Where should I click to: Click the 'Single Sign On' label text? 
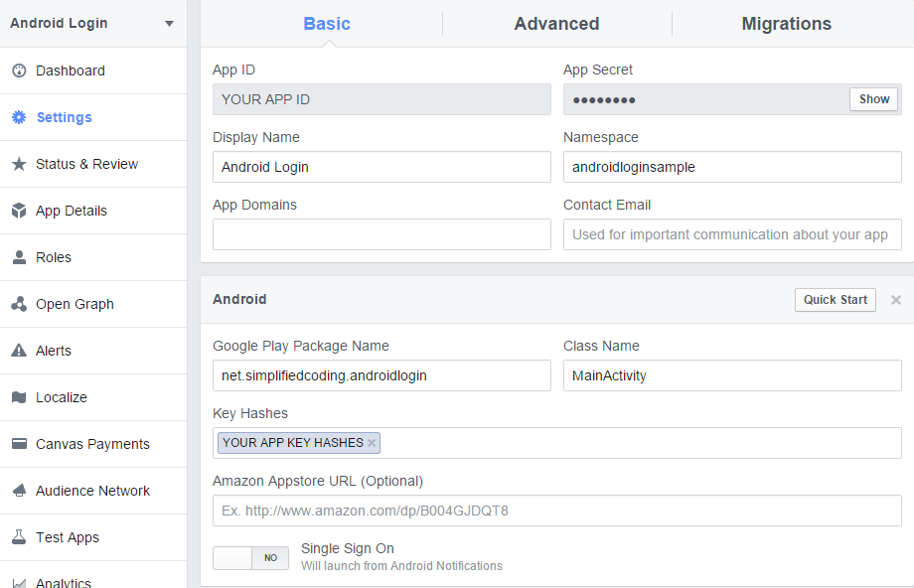pyautogui.click(x=348, y=548)
